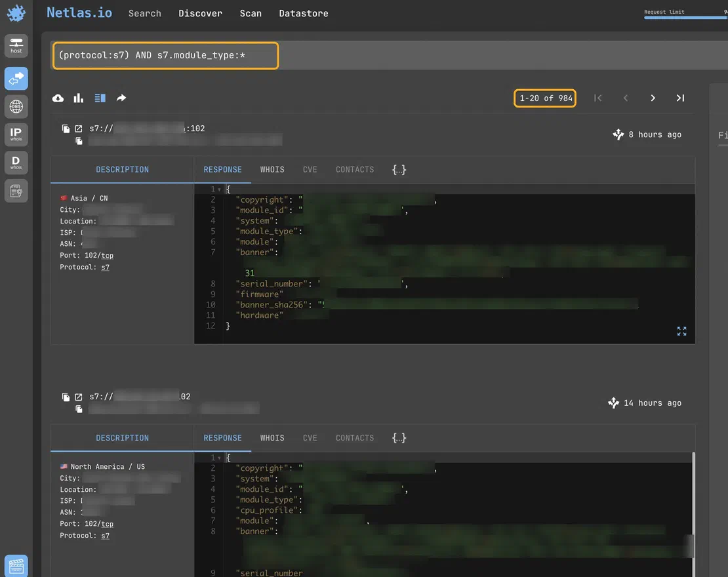Switch to WHOIS tab in first result

point(272,169)
